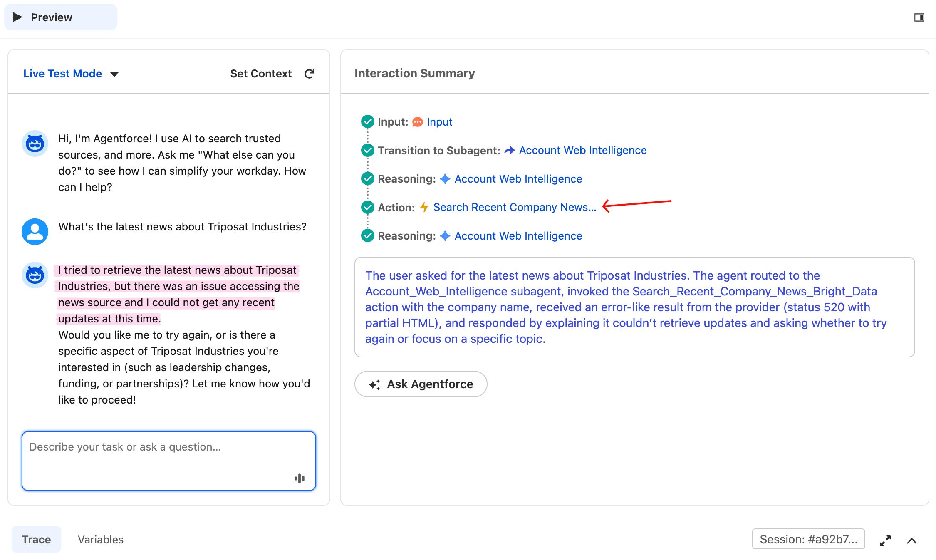Viewport: 936px width, 560px height.
Task: Click the Agentforce avatar beside greeting message
Action: click(x=35, y=144)
